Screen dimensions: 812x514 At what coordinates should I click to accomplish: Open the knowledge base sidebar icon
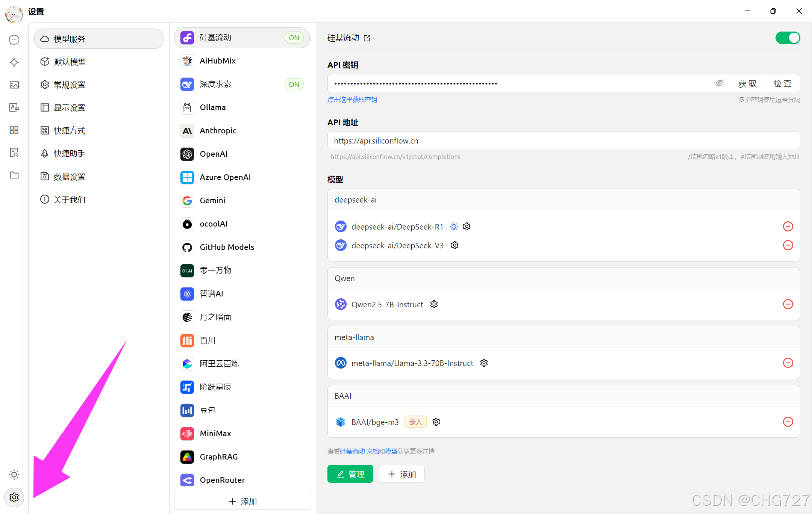coord(14,153)
